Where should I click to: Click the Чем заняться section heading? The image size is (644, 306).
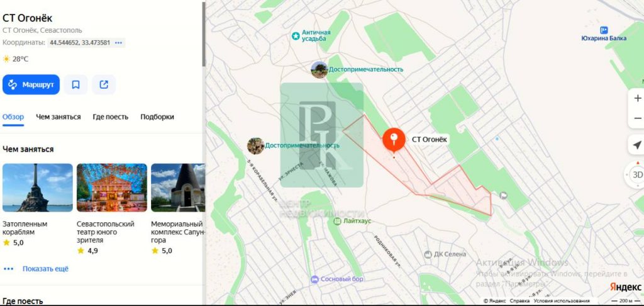(x=28, y=149)
